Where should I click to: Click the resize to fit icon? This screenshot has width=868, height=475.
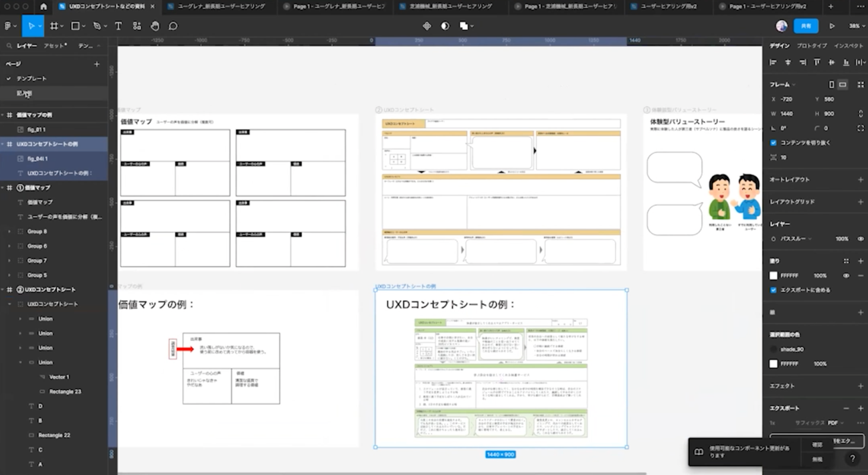(861, 85)
